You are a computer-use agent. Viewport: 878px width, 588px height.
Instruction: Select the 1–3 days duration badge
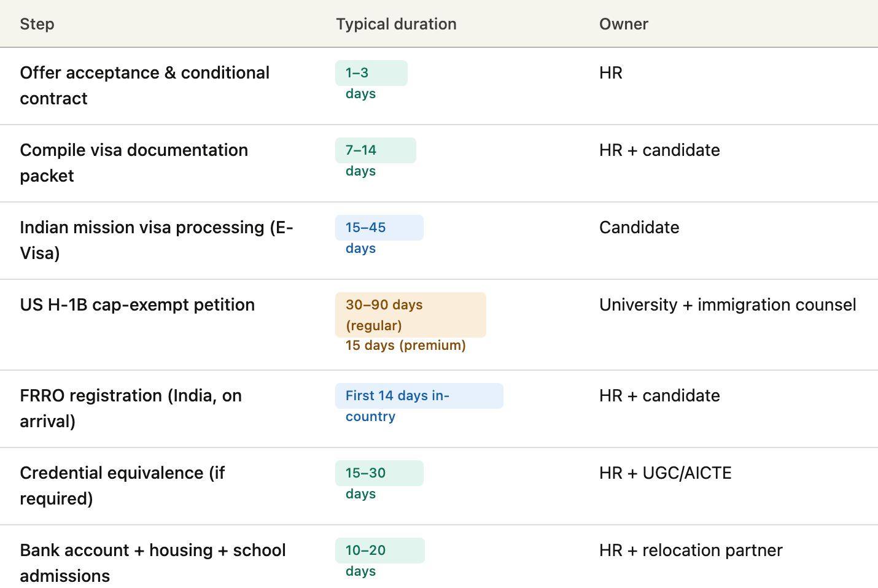pyautogui.click(x=371, y=74)
